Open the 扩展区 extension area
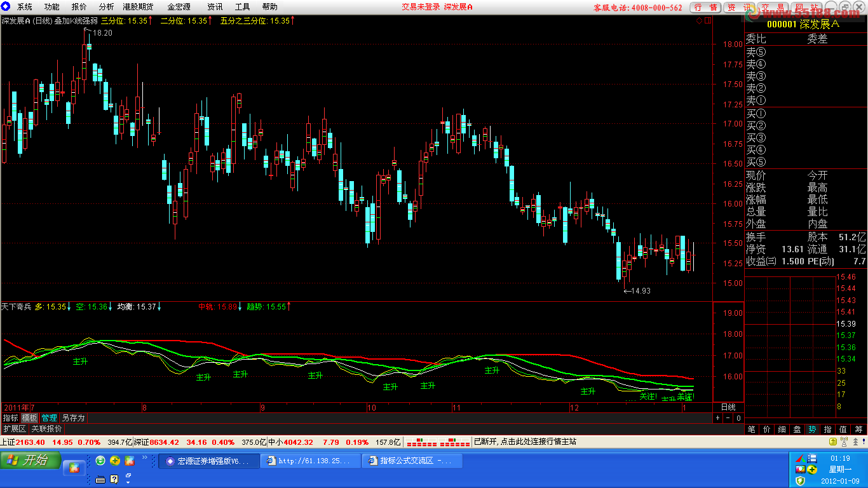 [15, 428]
